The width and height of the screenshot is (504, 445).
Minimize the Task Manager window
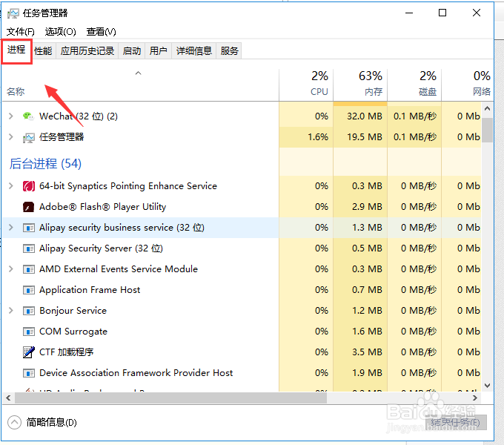tap(409, 13)
